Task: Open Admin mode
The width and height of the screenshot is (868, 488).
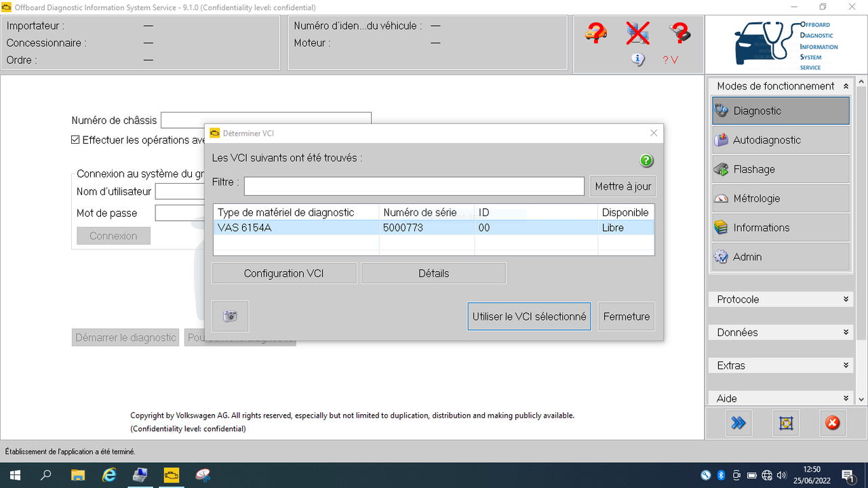Action: (781, 256)
